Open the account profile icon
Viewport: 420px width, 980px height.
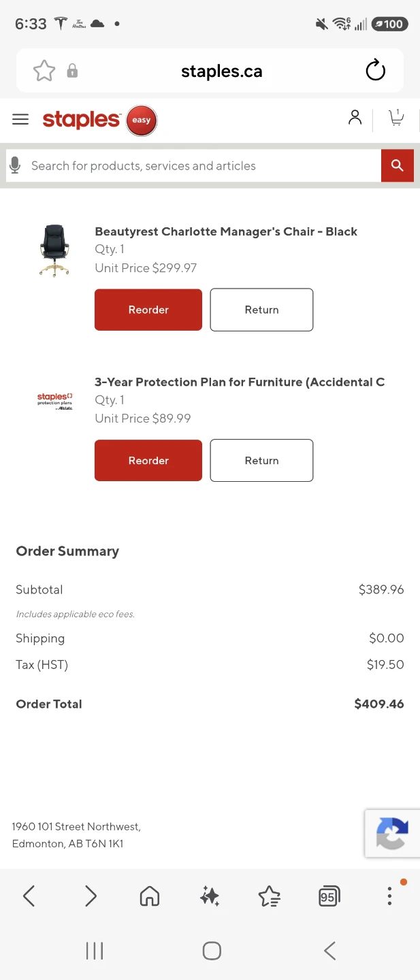click(x=355, y=118)
